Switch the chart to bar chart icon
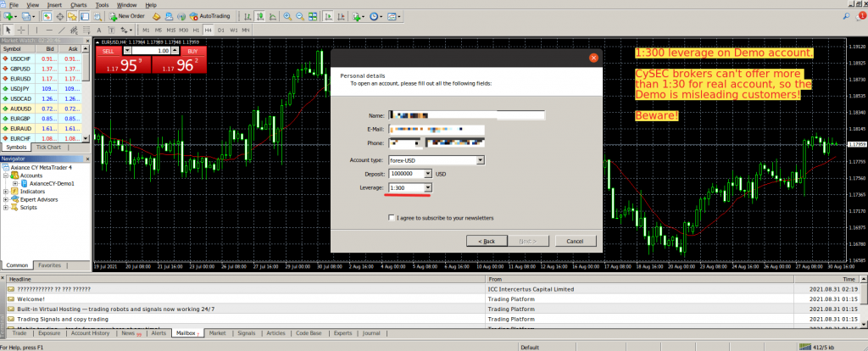Image resolution: width=868 pixels, height=351 pixels. [x=247, y=16]
